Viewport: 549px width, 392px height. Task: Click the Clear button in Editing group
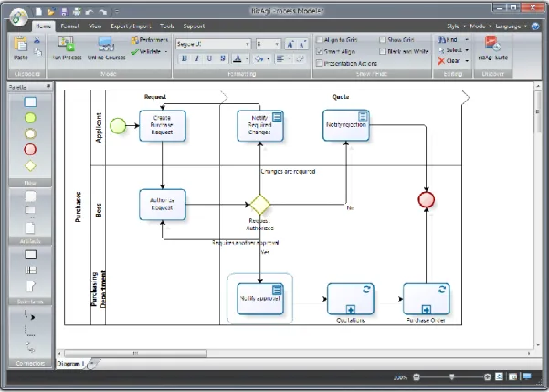pyautogui.click(x=449, y=61)
